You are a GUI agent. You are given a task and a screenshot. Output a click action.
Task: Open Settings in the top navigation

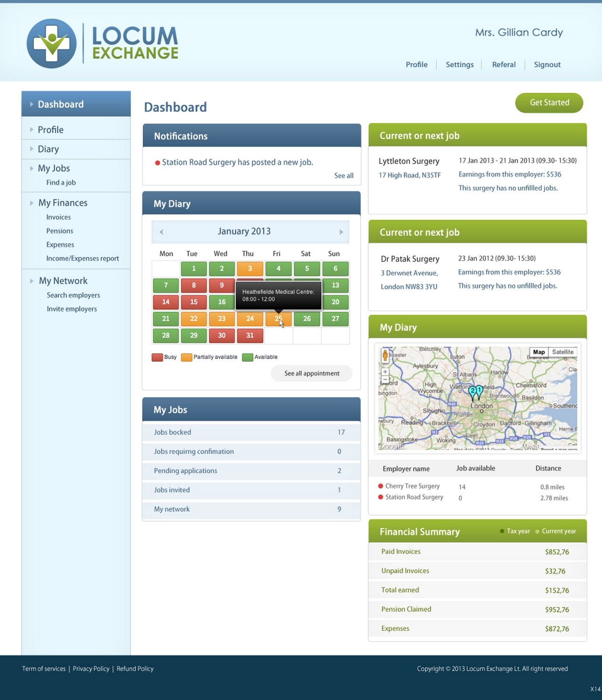[459, 64]
